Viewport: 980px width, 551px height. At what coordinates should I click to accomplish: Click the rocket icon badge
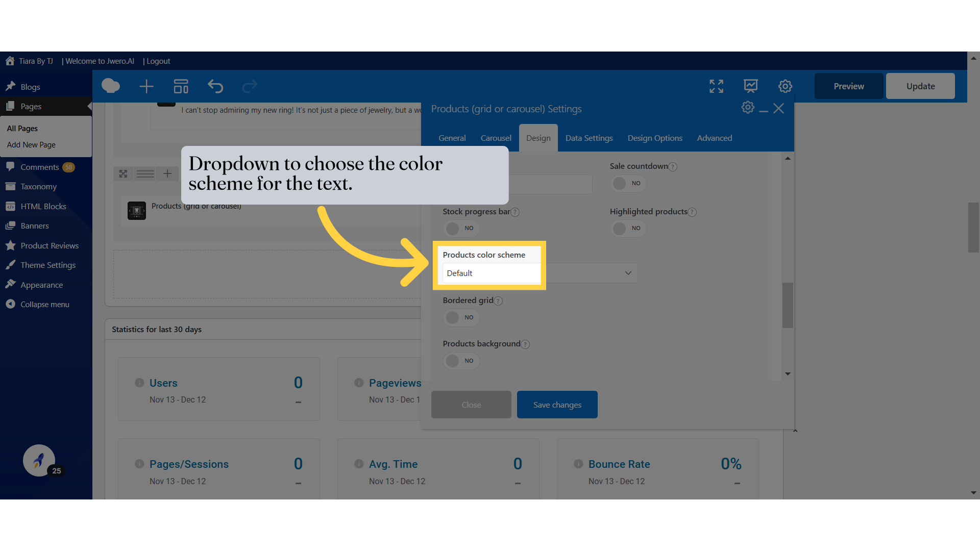click(x=39, y=461)
